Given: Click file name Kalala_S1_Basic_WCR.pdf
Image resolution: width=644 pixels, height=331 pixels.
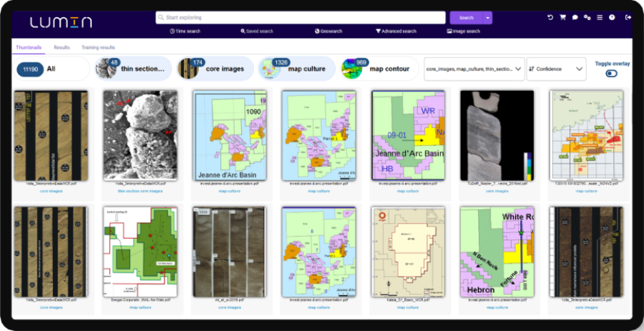Looking at the screenshot, I should point(409,300).
